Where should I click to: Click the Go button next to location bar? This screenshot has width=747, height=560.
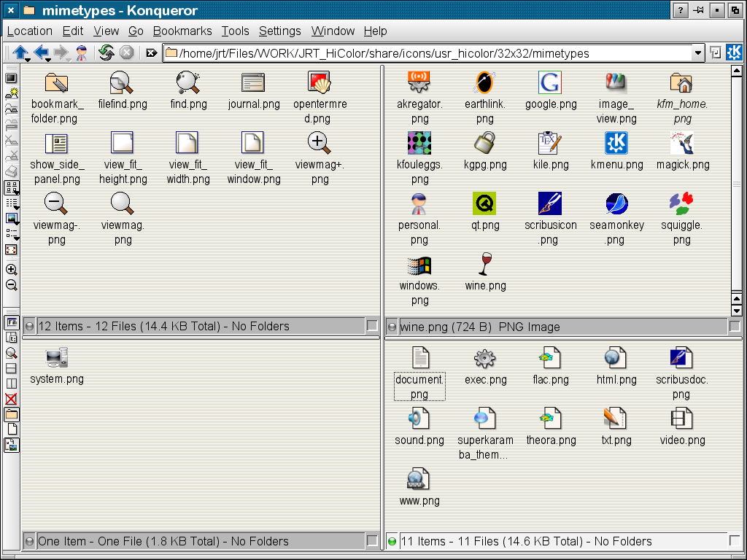click(715, 52)
